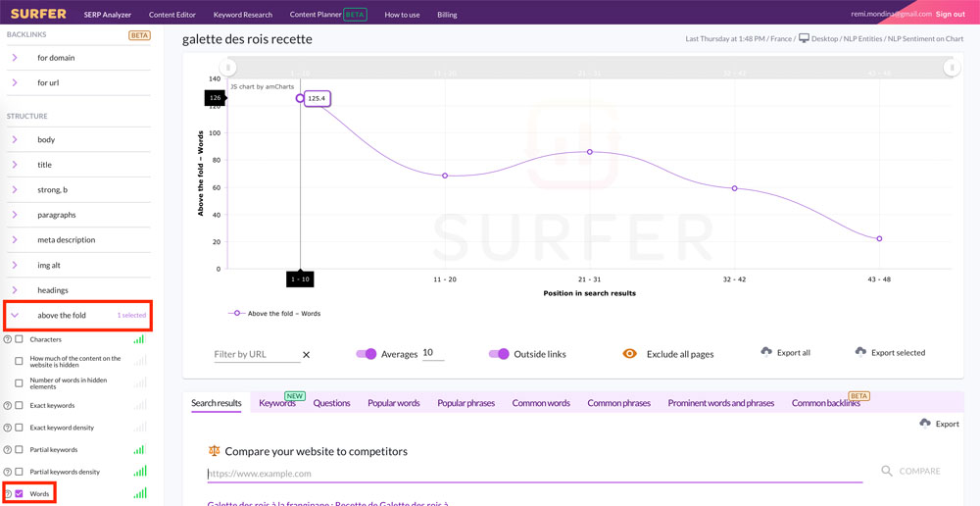Click the signal bars icon for Words

(x=140, y=493)
